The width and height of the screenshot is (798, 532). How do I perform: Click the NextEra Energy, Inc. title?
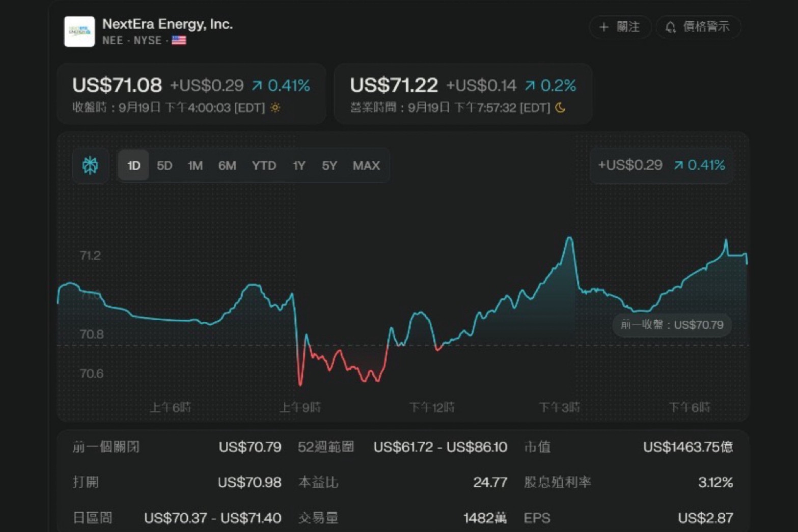point(168,24)
